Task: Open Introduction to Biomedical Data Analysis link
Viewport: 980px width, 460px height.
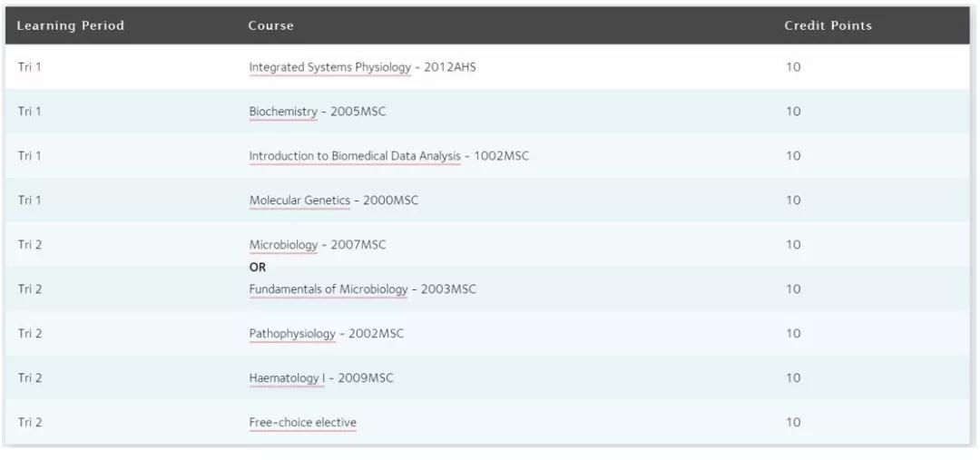Action: [355, 156]
